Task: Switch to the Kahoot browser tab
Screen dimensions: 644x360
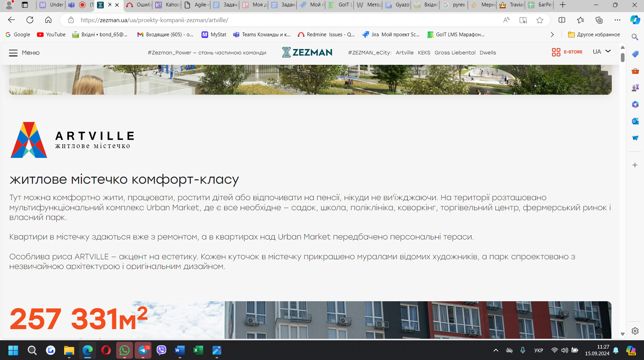Action: (168, 5)
